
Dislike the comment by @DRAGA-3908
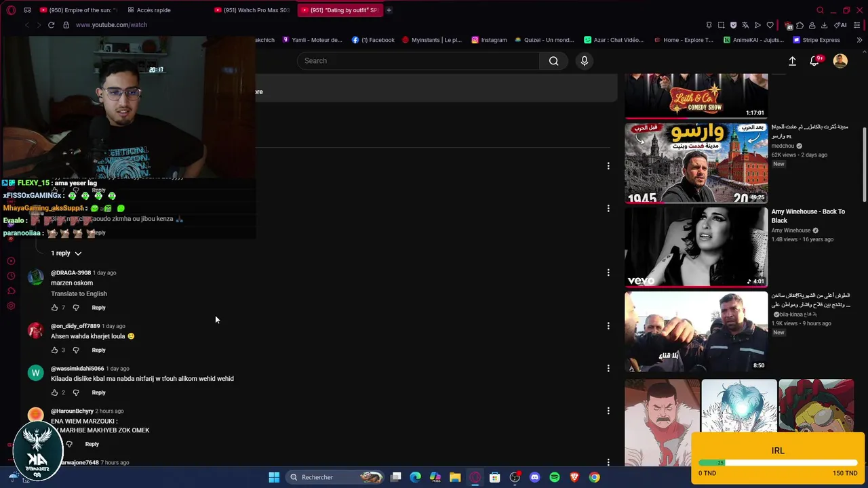click(x=76, y=308)
